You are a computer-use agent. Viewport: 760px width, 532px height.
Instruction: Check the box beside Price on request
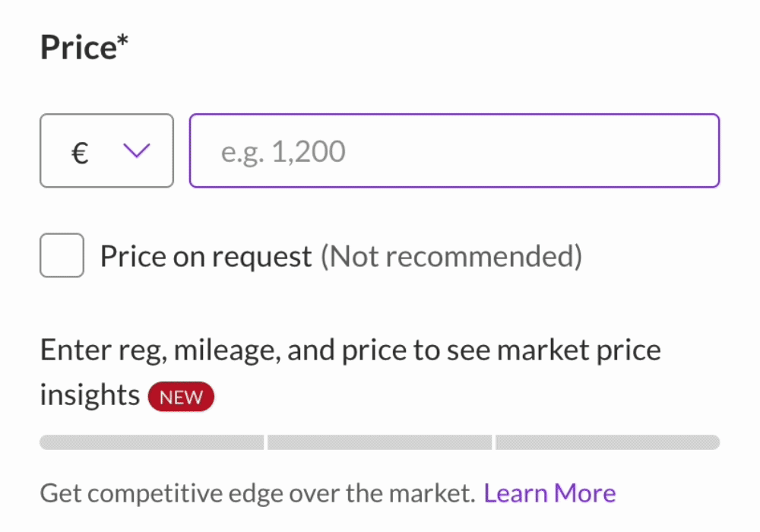tap(62, 255)
